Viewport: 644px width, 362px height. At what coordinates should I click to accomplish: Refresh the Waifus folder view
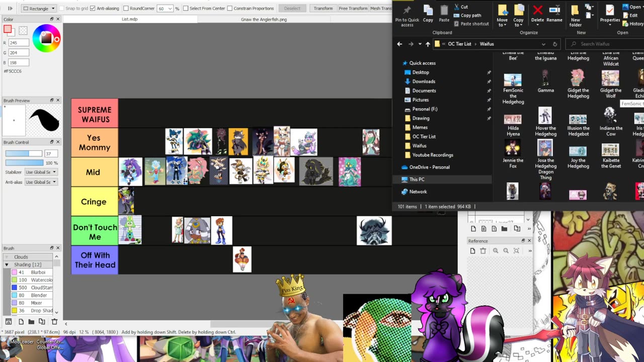pos(555,44)
